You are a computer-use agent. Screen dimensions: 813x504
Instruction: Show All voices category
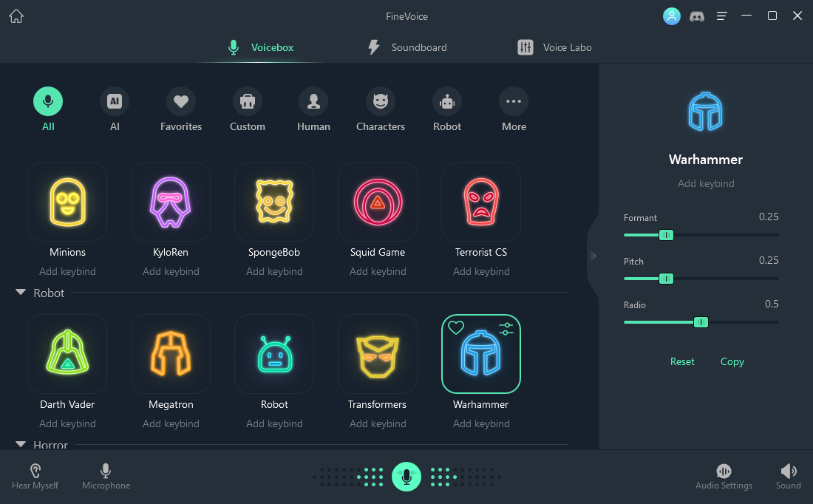point(48,109)
